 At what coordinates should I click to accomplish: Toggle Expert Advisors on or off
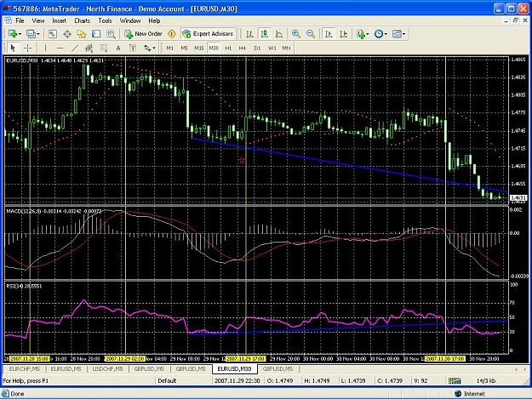208,33
